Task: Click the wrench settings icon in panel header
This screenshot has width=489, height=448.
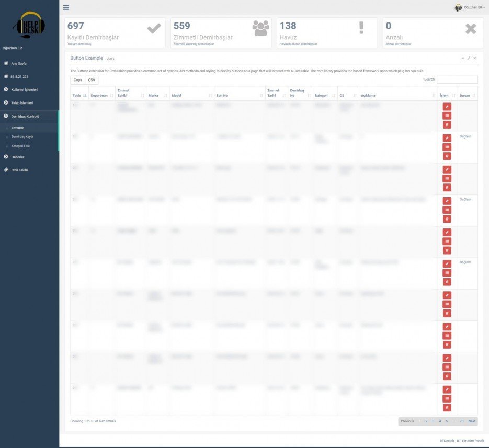Action: click(x=469, y=58)
